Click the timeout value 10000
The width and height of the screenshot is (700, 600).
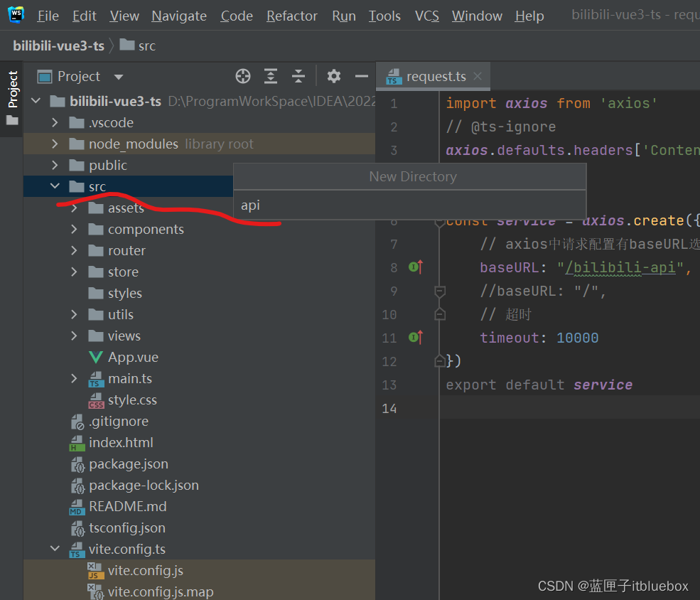[x=577, y=338]
